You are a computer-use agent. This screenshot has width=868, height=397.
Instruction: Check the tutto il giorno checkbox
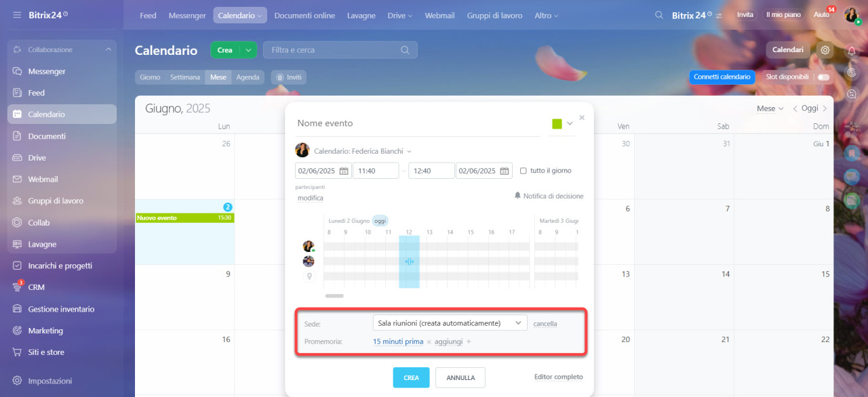[523, 171]
